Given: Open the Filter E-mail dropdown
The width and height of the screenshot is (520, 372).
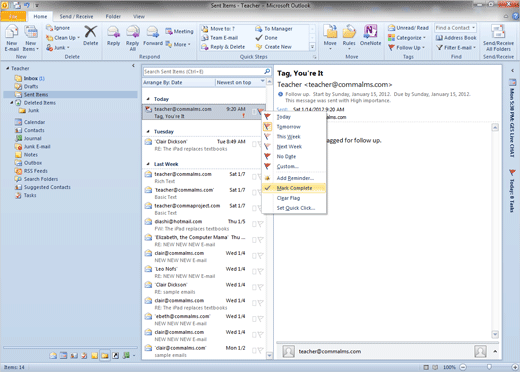Looking at the screenshot, I should 456,48.
